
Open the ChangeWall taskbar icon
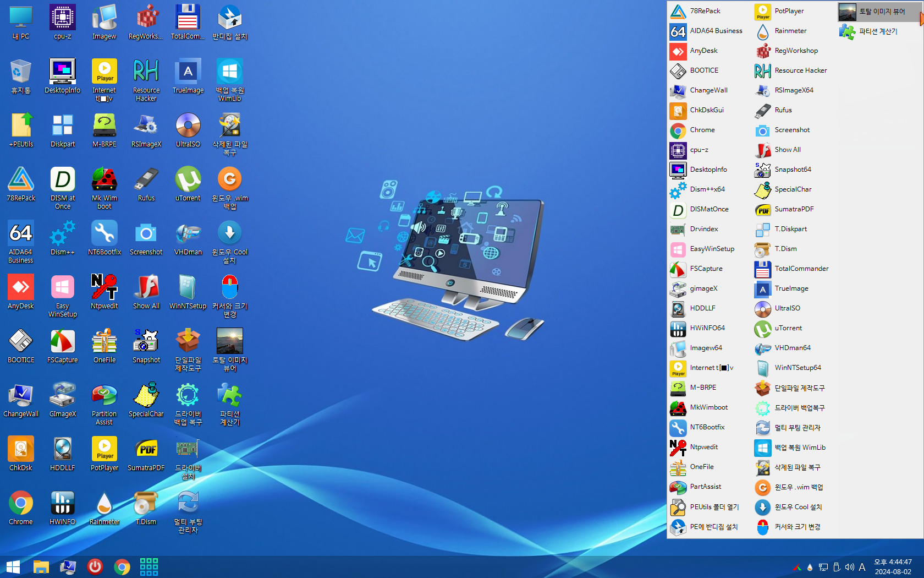click(x=68, y=566)
